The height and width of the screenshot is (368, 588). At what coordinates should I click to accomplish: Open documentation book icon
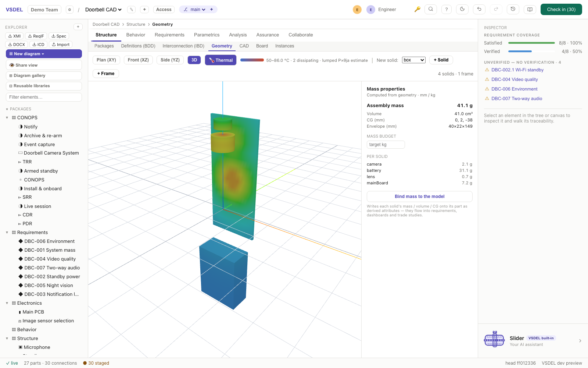(x=530, y=10)
